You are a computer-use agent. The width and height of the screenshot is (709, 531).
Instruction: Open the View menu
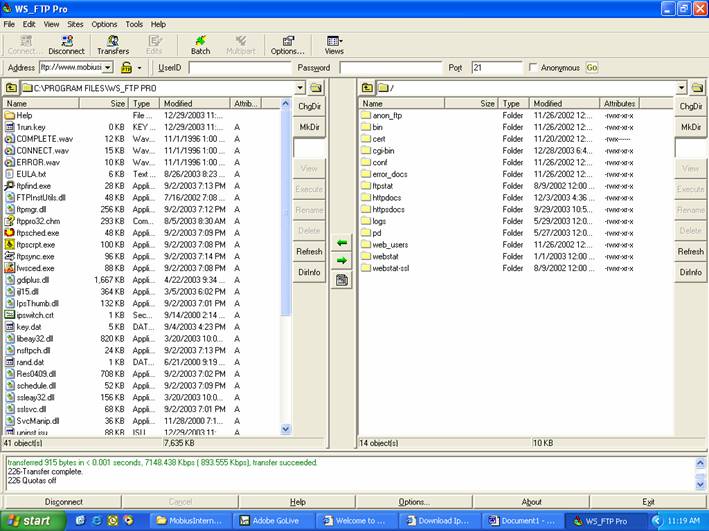click(x=51, y=24)
